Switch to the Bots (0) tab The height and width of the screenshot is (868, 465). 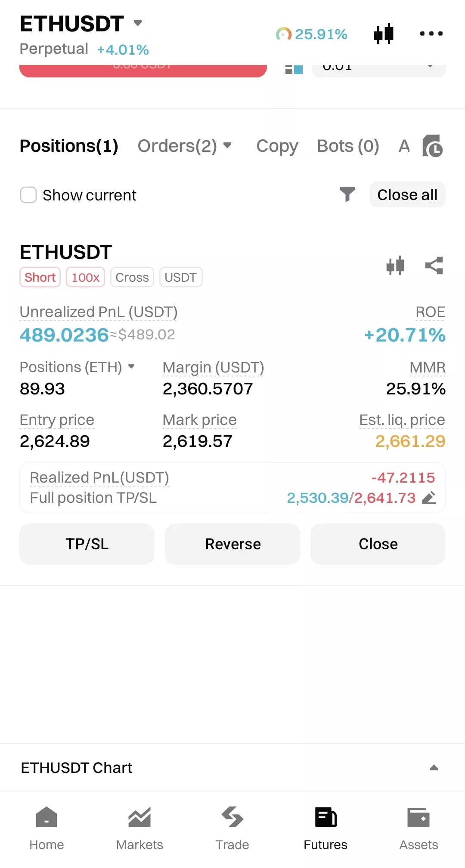[x=348, y=146]
